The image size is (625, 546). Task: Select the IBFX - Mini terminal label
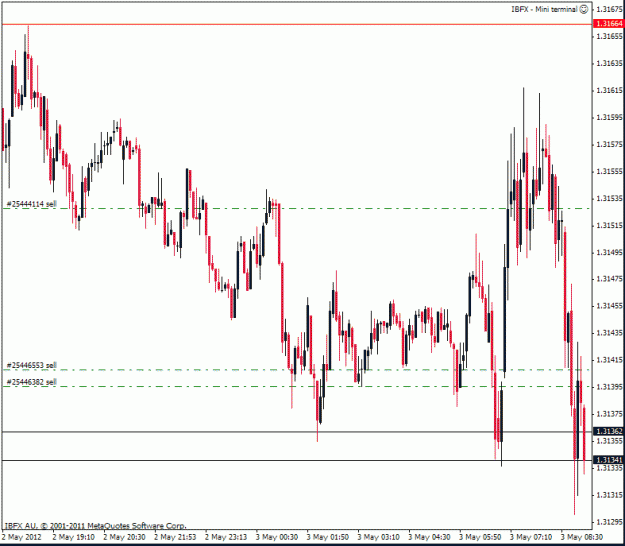click(544, 9)
